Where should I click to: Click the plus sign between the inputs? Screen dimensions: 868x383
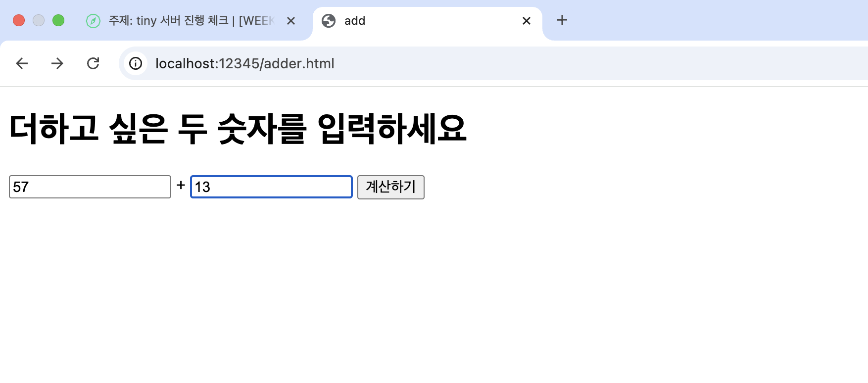coord(181,185)
